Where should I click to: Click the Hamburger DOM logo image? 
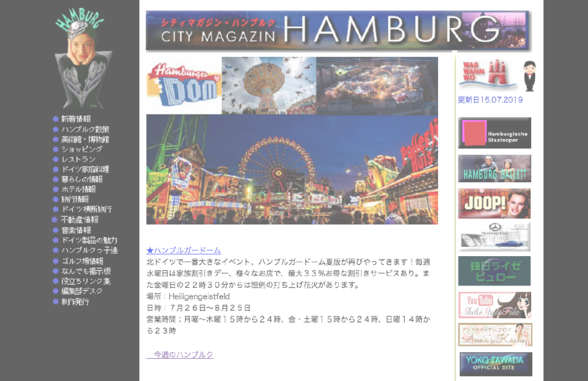click(183, 86)
